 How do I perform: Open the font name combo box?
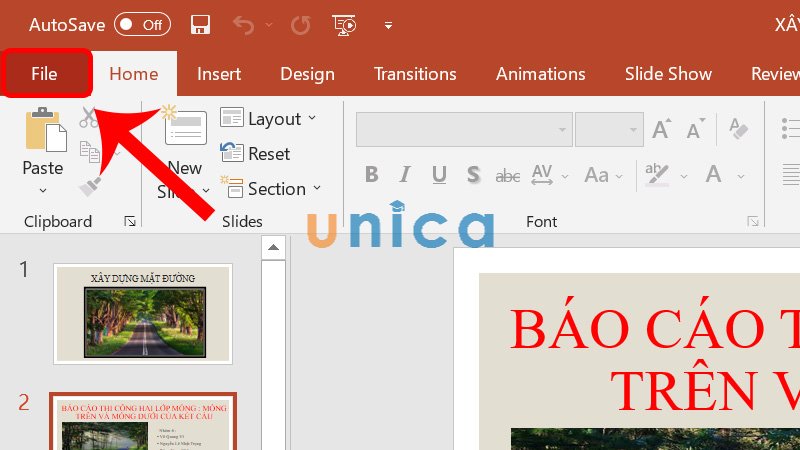463,129
